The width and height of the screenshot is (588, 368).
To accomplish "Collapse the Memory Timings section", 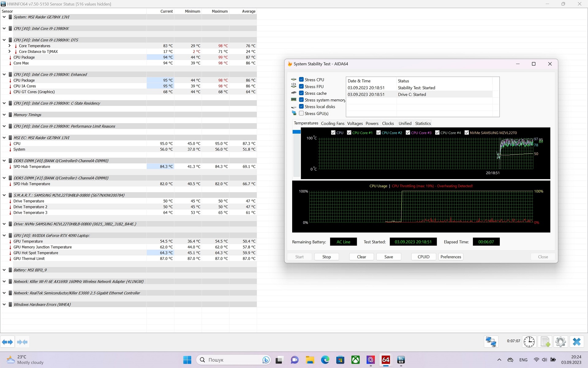I will pos(4,115).
